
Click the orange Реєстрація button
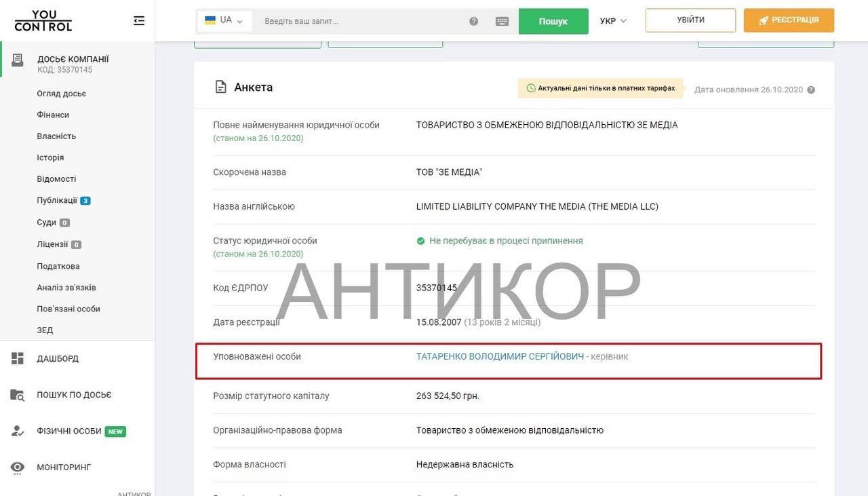pos(789,20)
